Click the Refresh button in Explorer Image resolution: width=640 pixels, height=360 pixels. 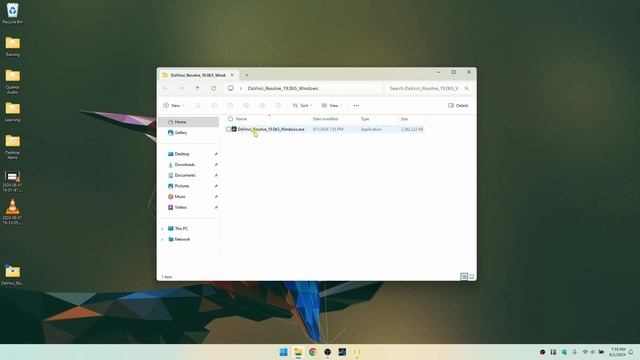[213, 88]
